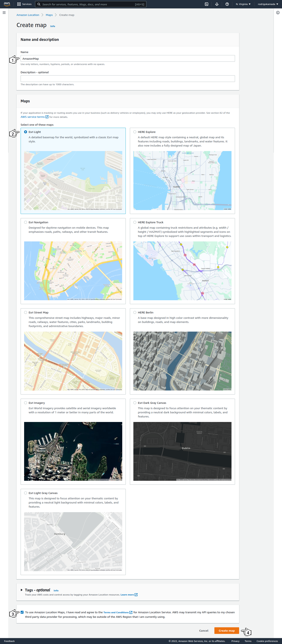Click the Esri Street Map preview
This screenshot has width=282, height=644.
point(73,361)
